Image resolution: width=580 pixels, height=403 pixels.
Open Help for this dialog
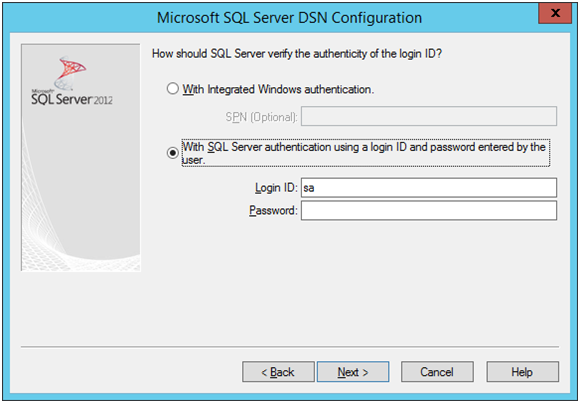coord(522,372)
